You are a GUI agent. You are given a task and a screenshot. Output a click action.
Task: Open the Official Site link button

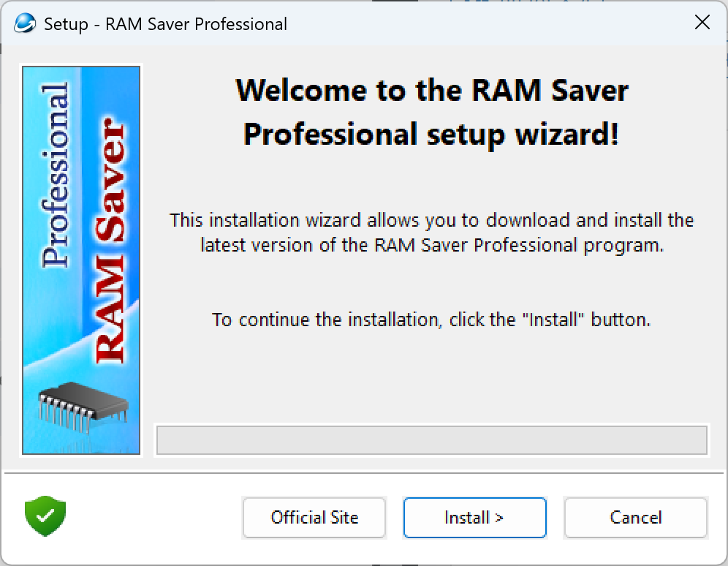click(x=314, y=517)
